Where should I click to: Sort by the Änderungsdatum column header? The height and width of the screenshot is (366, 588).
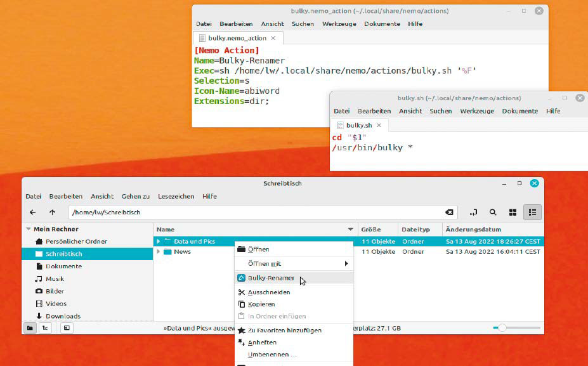point(493,229)
